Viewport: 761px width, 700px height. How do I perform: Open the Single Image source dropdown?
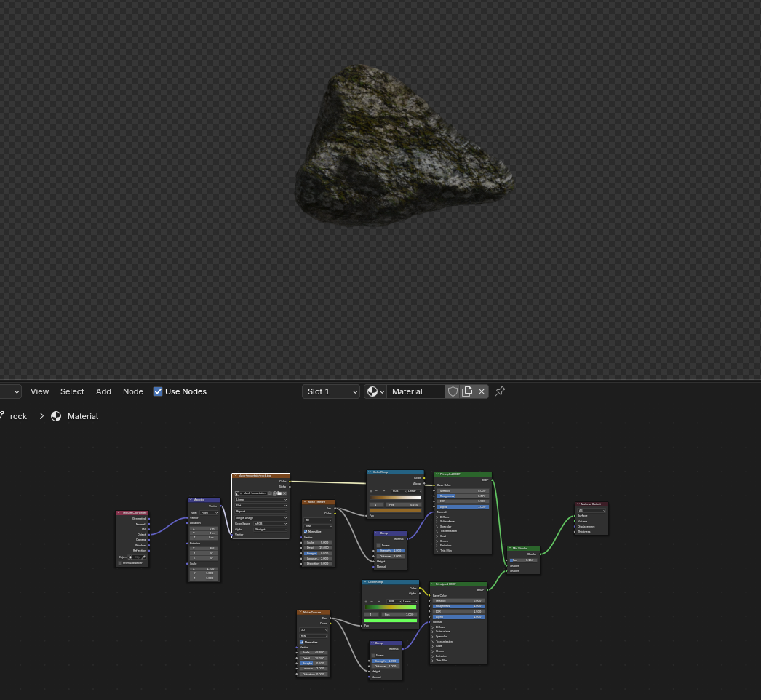point(260,517)
